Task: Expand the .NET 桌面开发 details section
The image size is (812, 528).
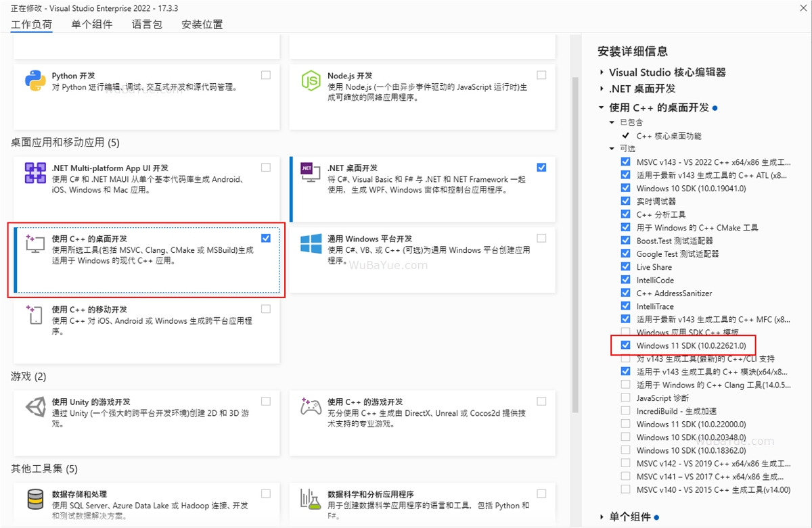Action: (x=602, y=89)
